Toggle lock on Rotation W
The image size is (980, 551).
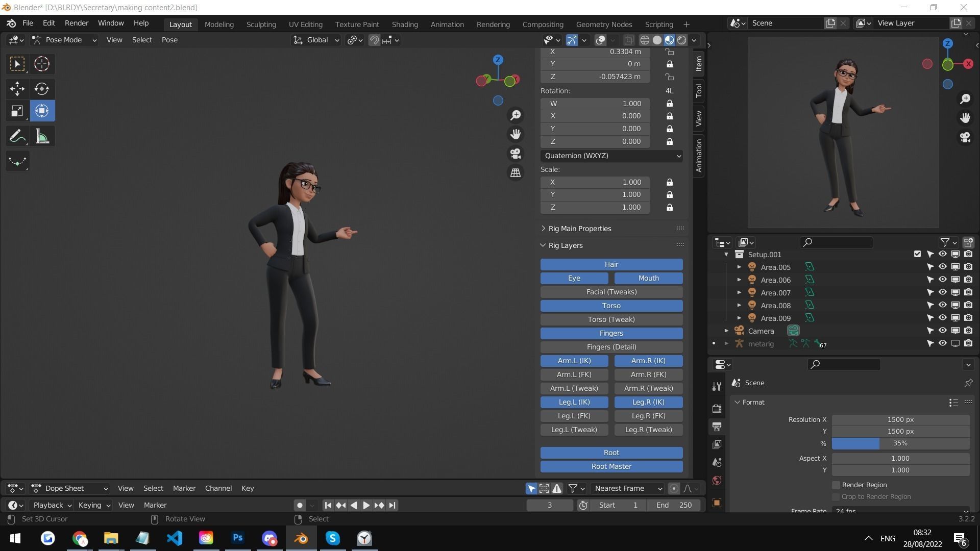tap(669, 104)
